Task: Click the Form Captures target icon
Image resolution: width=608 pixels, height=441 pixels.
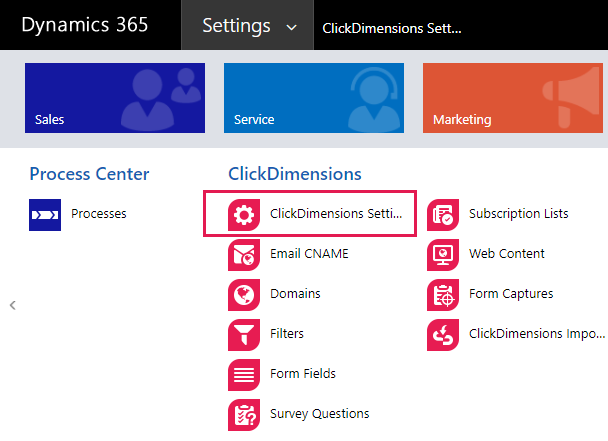Action: pyautogui.click(x=443, y=295)
